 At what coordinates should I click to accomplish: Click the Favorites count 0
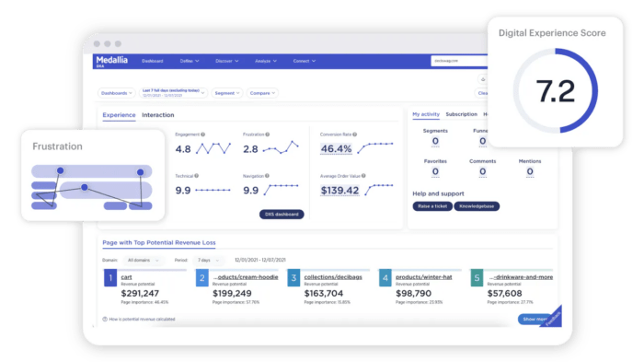(435, 172)
